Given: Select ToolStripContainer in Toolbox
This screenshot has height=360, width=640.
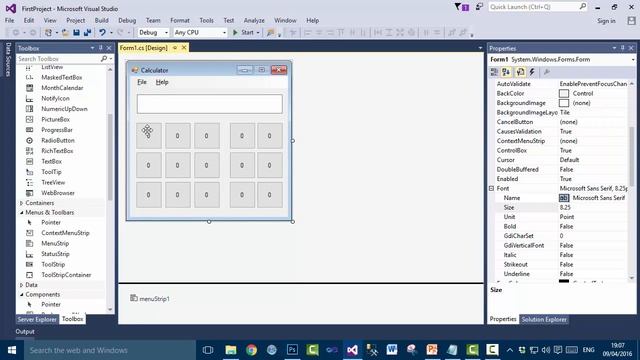Looking at the screenshot, I should pos(66,275).
